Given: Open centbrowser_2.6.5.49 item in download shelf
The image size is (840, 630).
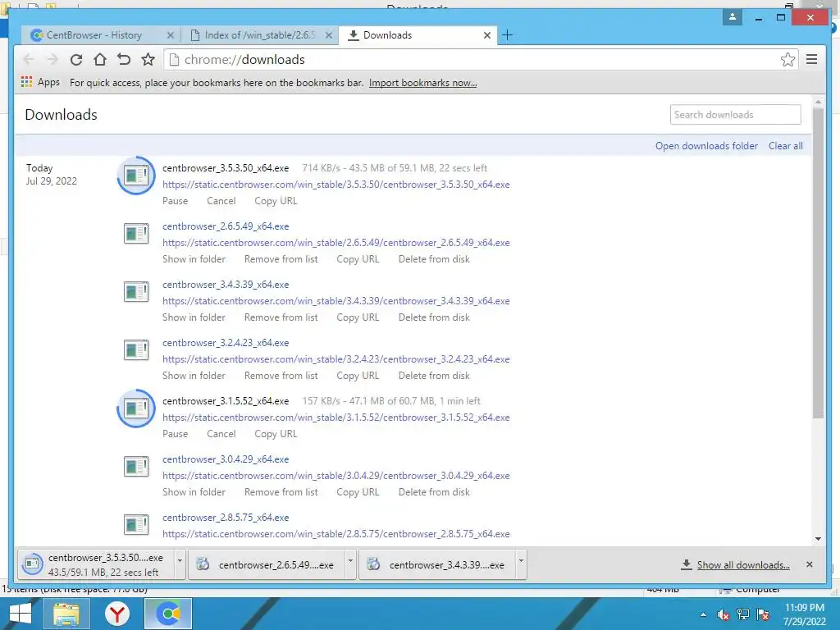Looking at the screenshot, I should click(x=268, y=564).
